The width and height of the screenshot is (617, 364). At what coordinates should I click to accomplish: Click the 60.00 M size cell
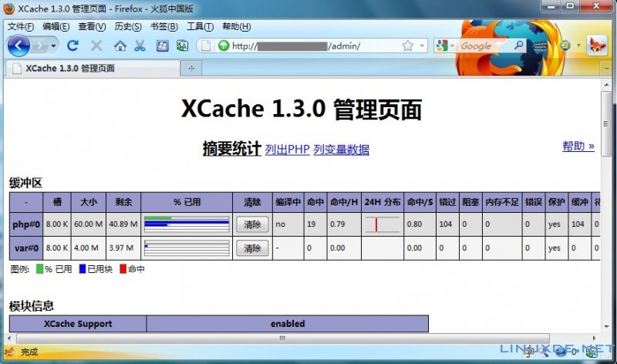point(88,224)
